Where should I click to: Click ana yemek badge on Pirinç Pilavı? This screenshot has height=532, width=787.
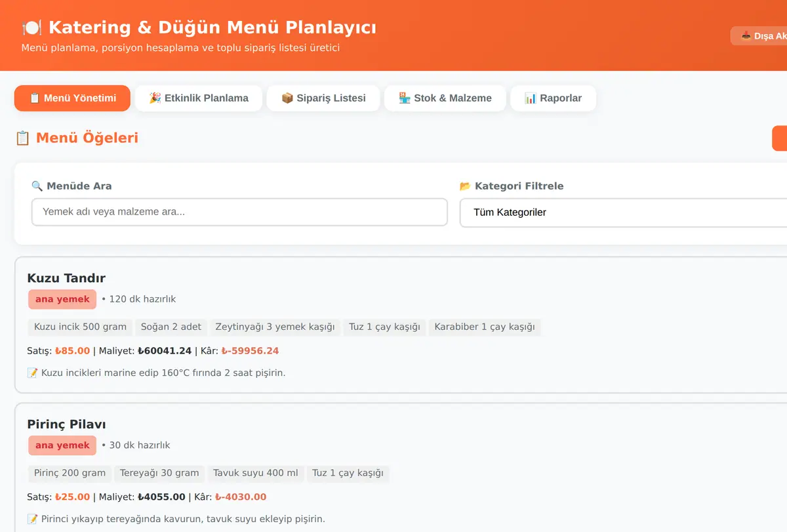click(x=62, y=445)
